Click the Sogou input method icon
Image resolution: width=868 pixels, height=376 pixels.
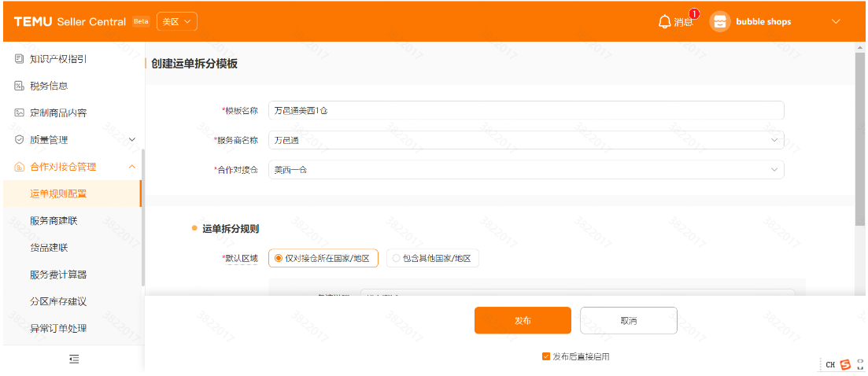[845, 364]
